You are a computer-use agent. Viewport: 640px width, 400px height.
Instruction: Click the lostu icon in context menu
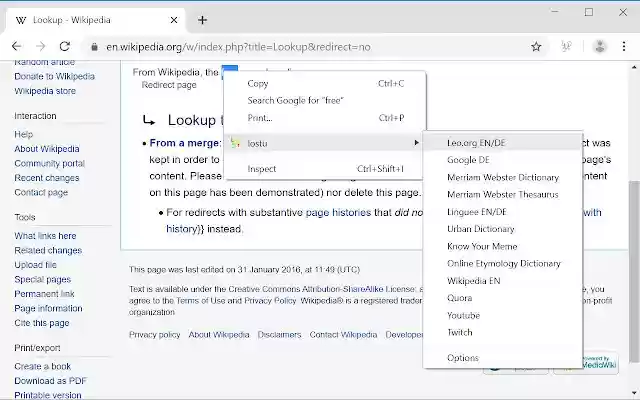click(x=235, y=143)
